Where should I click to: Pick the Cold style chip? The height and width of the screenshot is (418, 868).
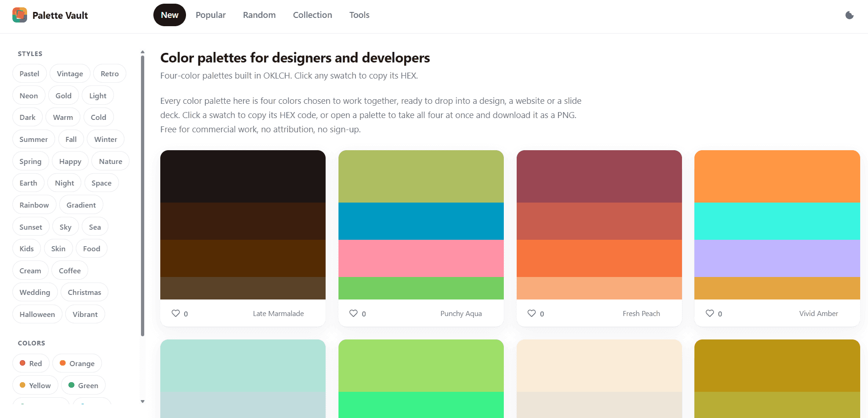(x=98, y=117)
